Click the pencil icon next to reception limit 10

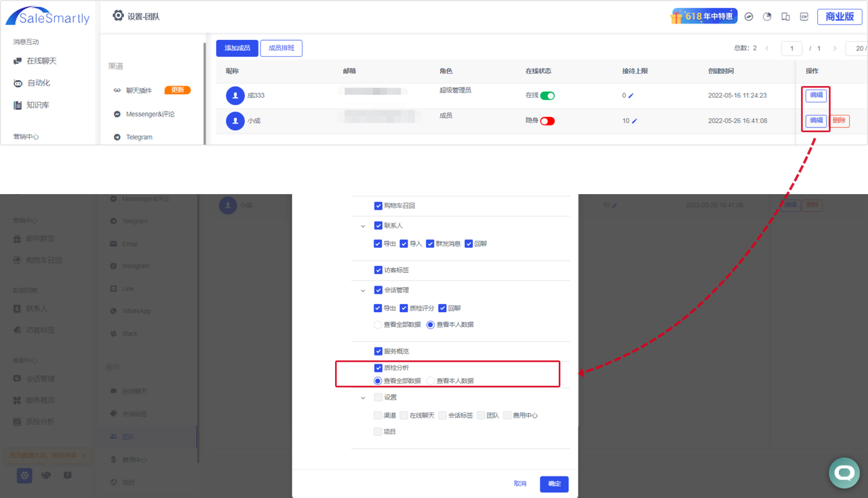tap(635, 121)
